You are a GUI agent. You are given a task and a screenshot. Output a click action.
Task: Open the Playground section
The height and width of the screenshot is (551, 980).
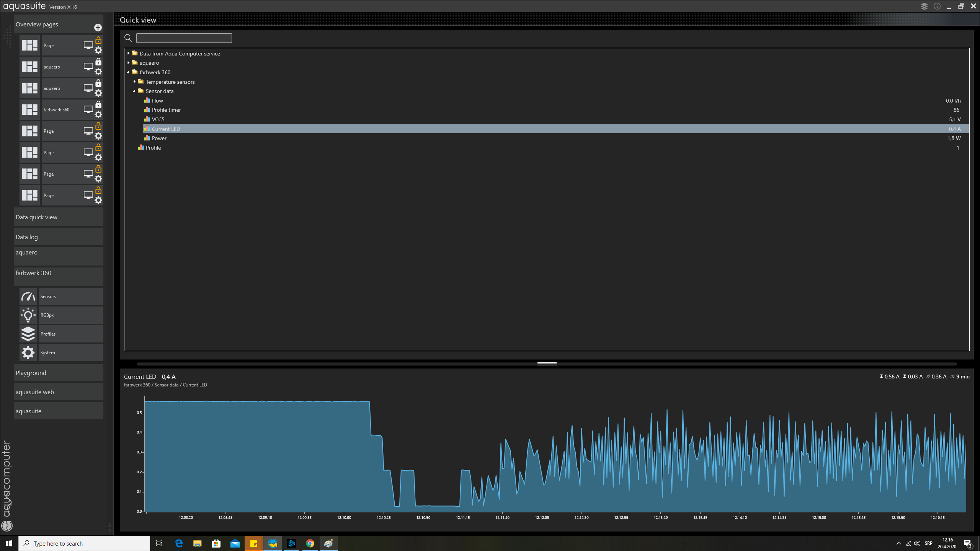tap(59, 373)
